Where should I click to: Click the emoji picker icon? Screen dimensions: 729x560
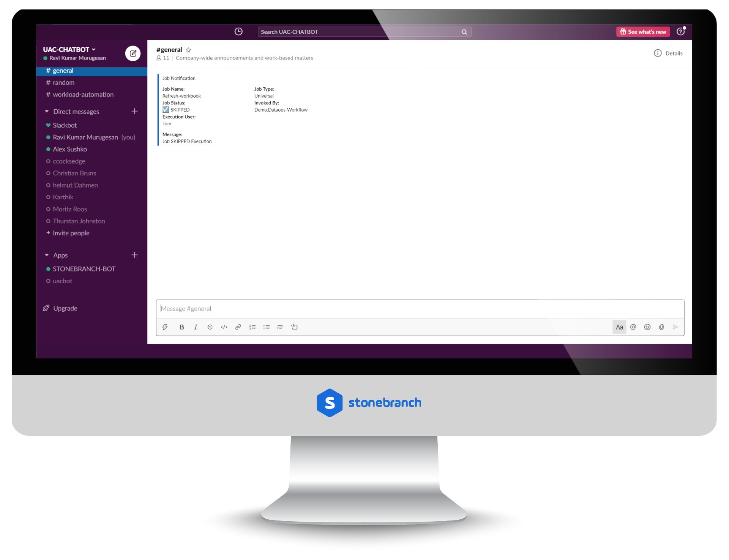pos(647,327)
